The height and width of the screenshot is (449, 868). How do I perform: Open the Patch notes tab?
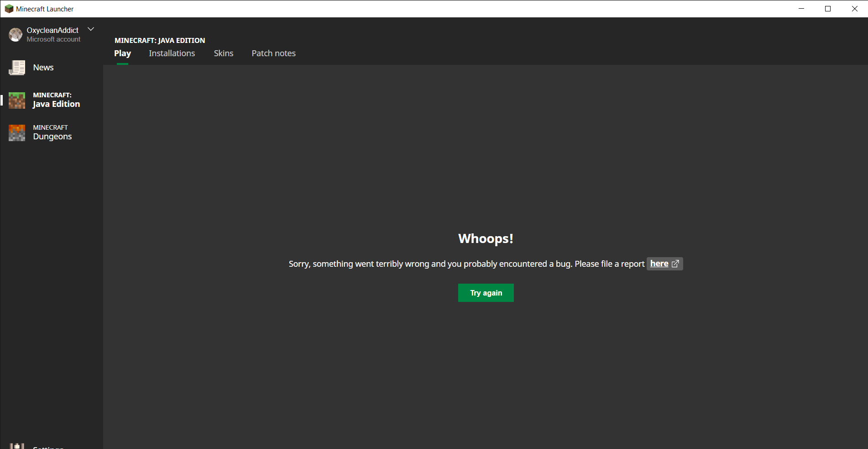coord(274,53)
